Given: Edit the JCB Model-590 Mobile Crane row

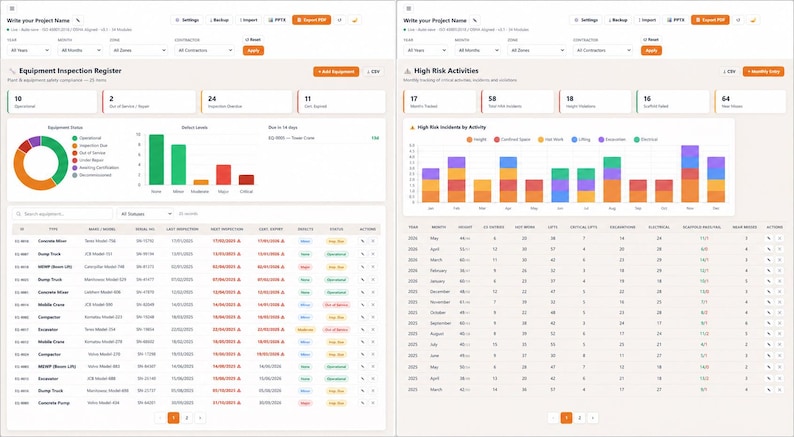Looking at the screenshot, I should point(363,305).
